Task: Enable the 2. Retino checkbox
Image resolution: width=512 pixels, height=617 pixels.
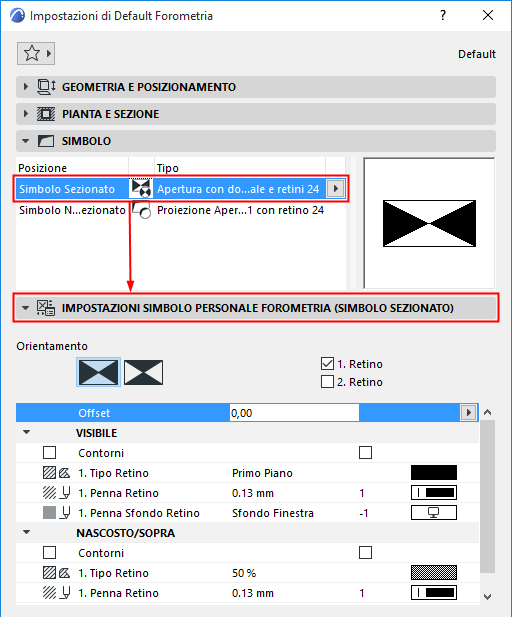Action: 327,382
